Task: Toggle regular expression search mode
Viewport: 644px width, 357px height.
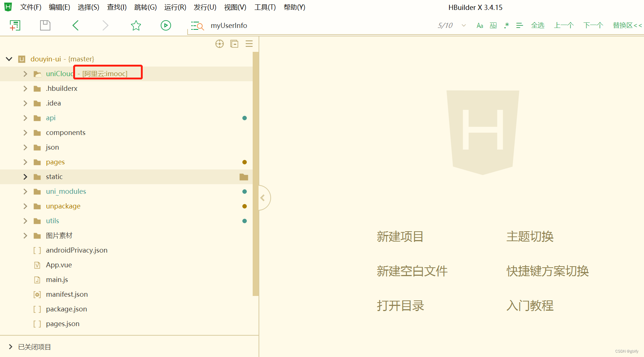Action: pyautogui.click(x=506, y=25)
